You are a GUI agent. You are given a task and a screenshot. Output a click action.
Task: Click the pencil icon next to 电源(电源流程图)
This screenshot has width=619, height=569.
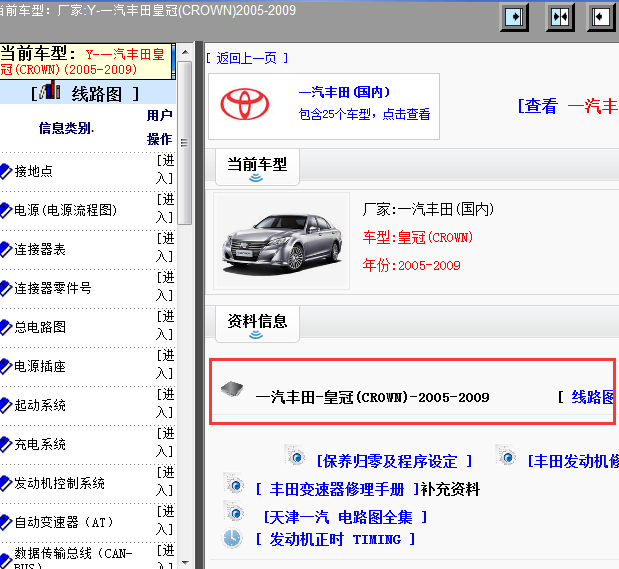click(x=6, y=210)
